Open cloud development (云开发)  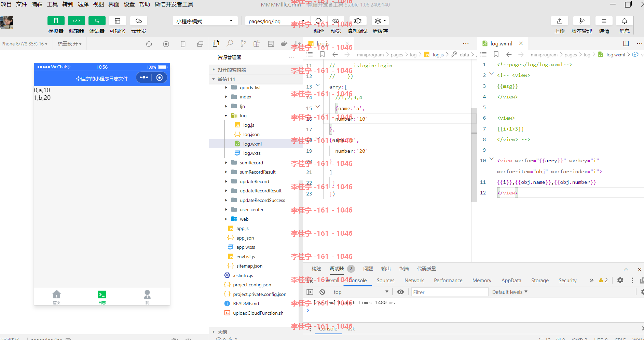139,21
